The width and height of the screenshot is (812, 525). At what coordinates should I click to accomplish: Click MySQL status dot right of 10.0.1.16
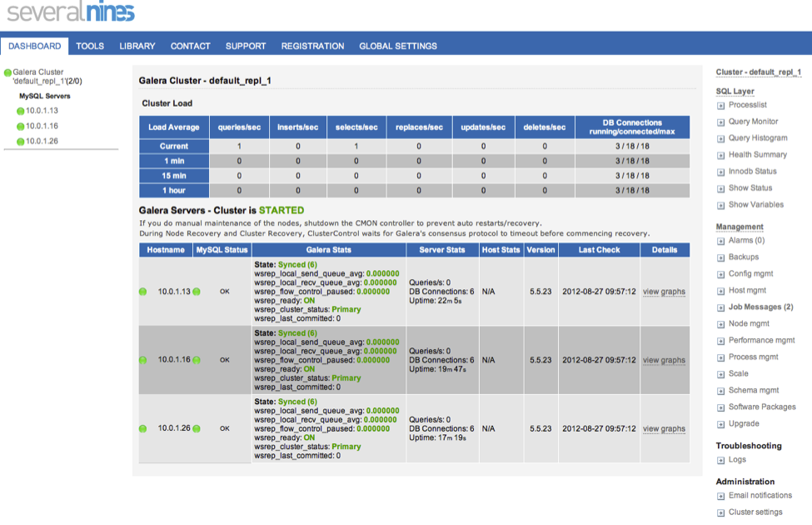197,360
